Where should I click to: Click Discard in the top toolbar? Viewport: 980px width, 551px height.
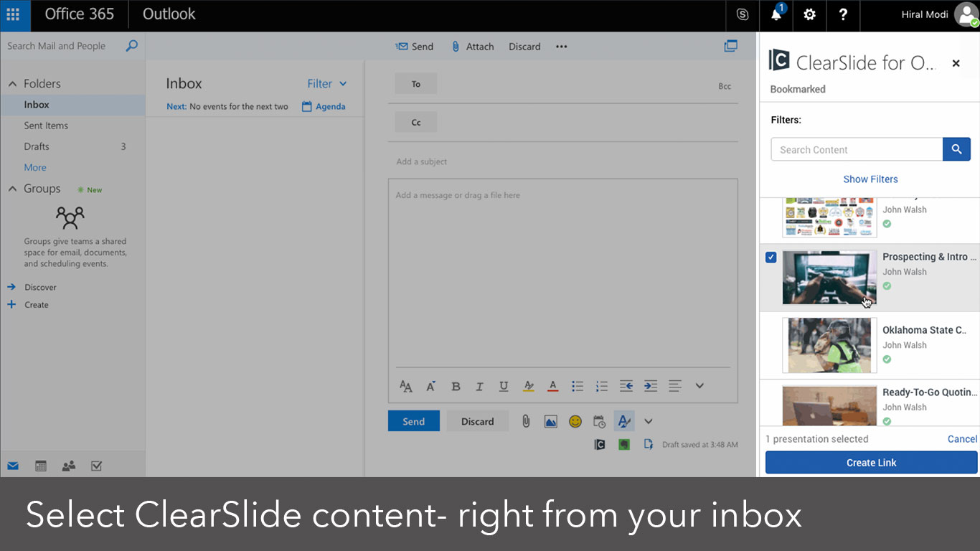pyautogui.click(x=524, y=47)
